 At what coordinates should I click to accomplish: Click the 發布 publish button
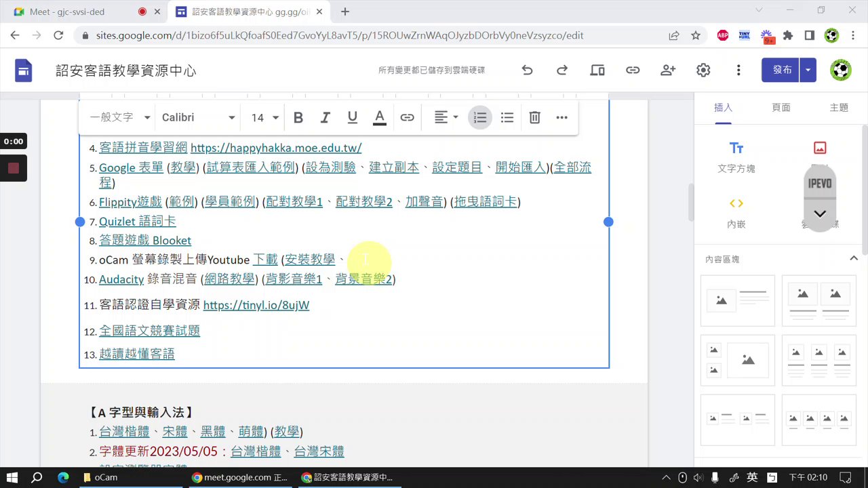(781, 70)
